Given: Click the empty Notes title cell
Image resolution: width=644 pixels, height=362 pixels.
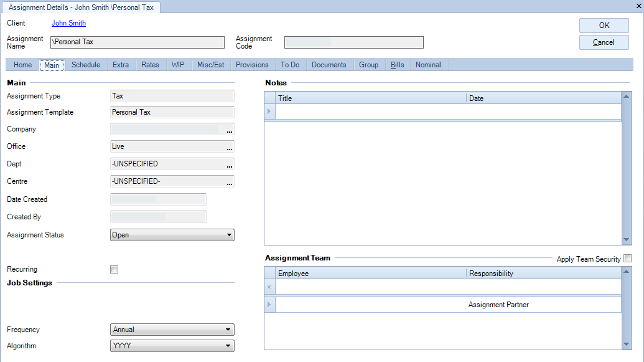Looking at the screenshot, I should coord(371,112).
